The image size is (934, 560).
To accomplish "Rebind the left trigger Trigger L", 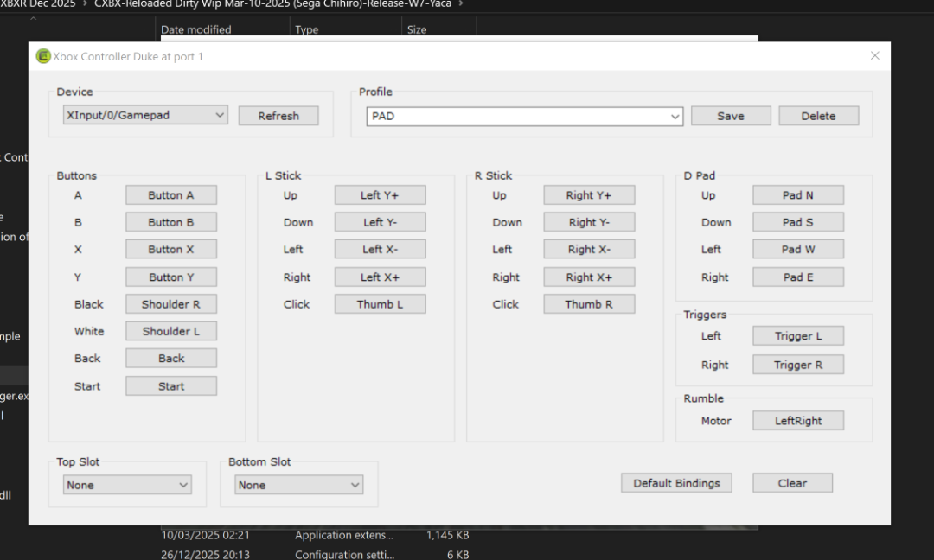I will click(797, 336).
